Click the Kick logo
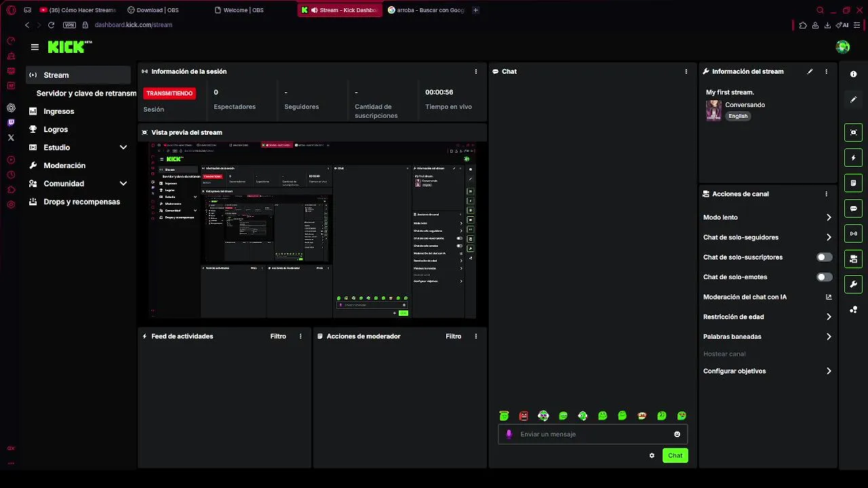This screenshot has width=868, height=488. tap(69, 47)
